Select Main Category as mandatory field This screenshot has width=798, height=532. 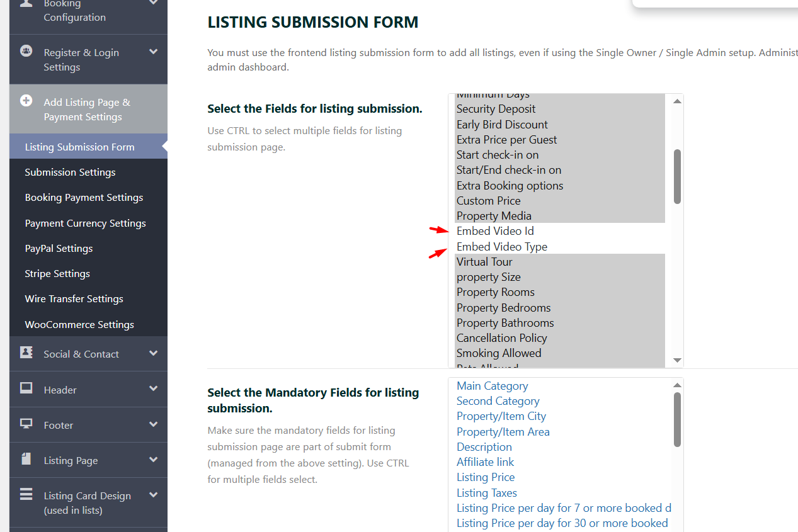pyautogui.click(x=492, y=386)
